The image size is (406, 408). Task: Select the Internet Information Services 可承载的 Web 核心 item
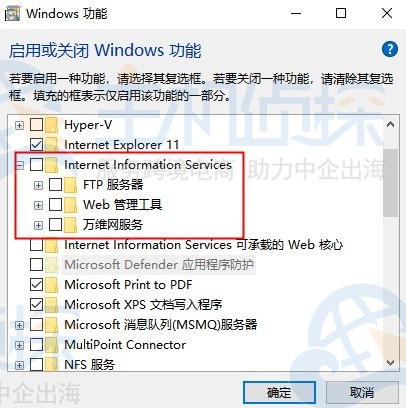[203, 245]
